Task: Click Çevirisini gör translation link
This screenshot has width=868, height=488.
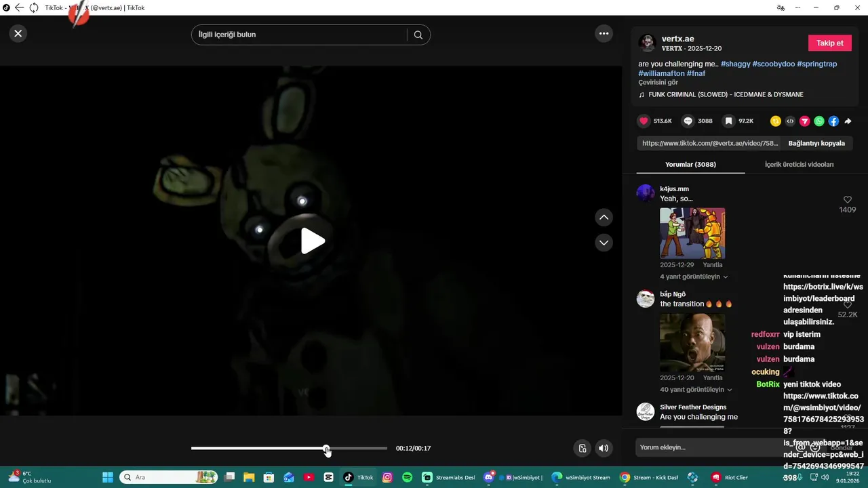Action: pos(658,82)
